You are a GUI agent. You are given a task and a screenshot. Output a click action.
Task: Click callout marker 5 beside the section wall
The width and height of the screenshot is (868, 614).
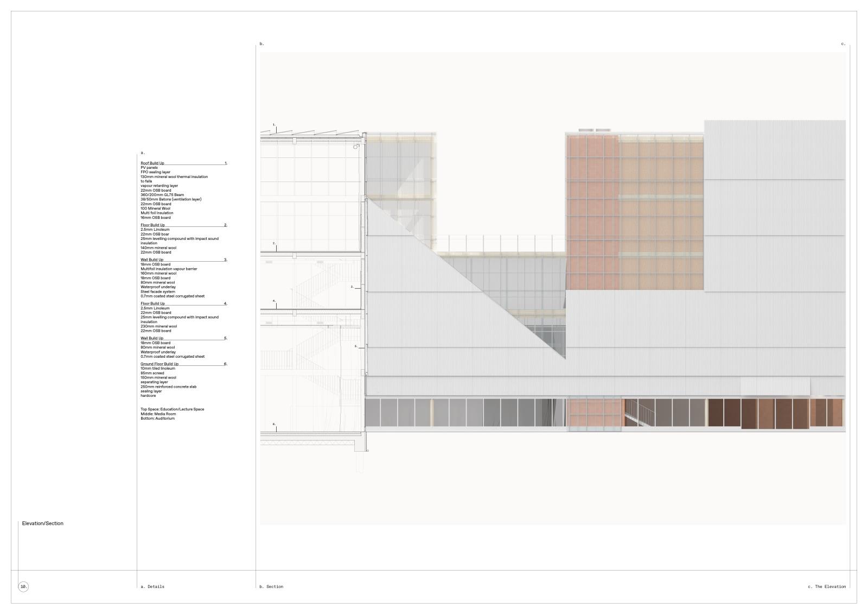pos(356,346)
